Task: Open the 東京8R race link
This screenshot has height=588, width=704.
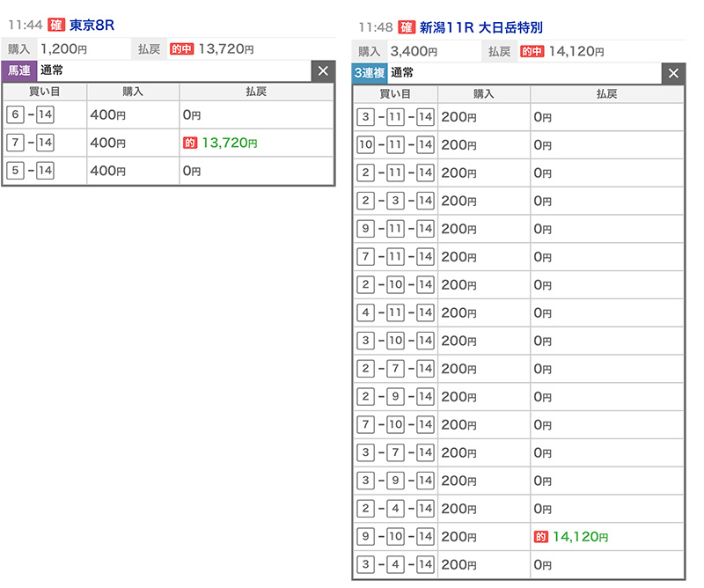Action: coord(92,26)
